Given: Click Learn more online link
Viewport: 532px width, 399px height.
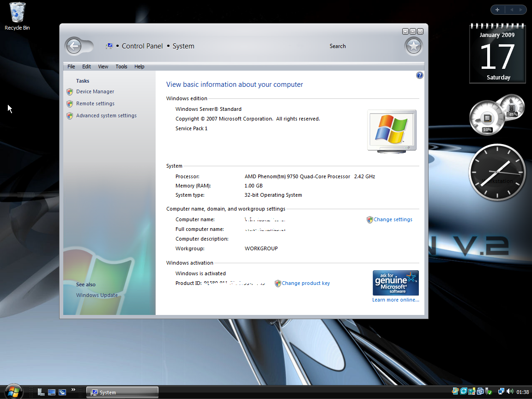Looking at the screenshot, I should click(396, 300).
